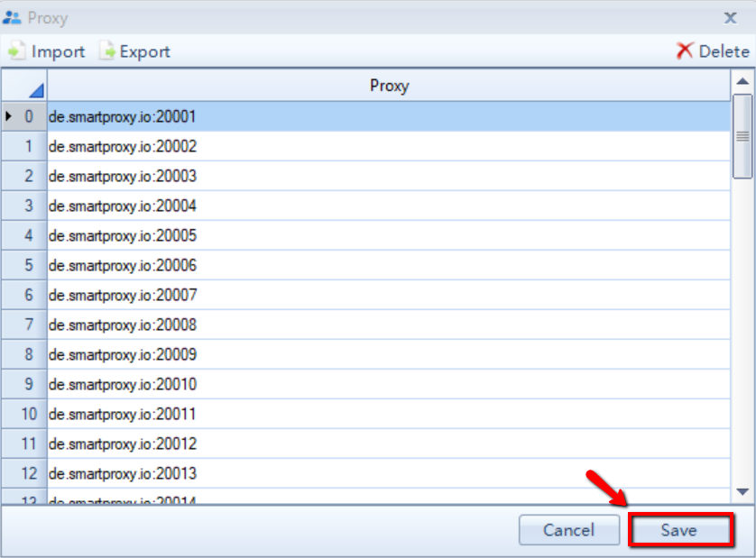
Task: Click the Export icon in toolbar
Action: click(x=107, y=50)
